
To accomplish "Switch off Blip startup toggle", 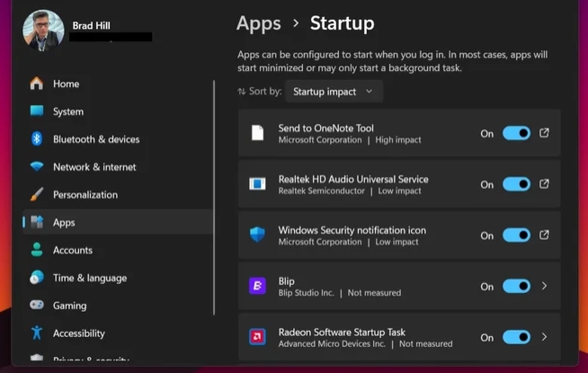I will click(516, 286).
